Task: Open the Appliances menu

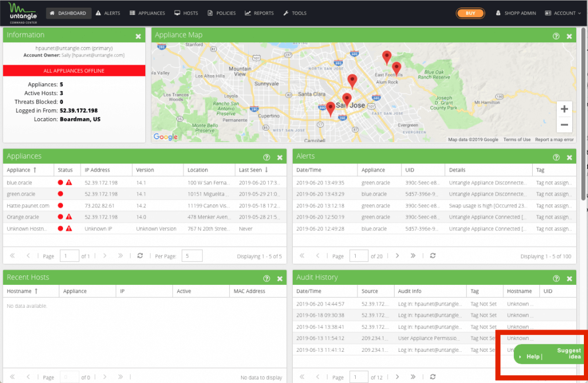Action: (x=148, y=13)
